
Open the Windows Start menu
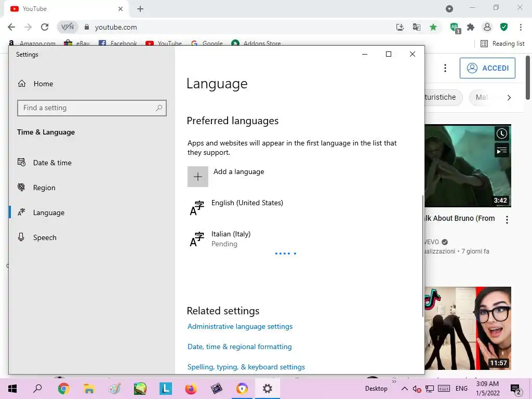(12, 389)
